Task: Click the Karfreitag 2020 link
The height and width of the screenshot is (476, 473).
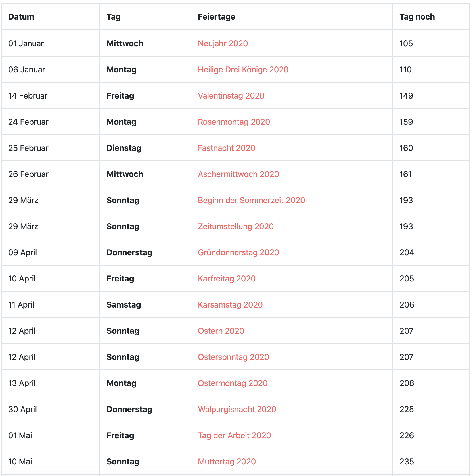Action: tap(227, 279)
